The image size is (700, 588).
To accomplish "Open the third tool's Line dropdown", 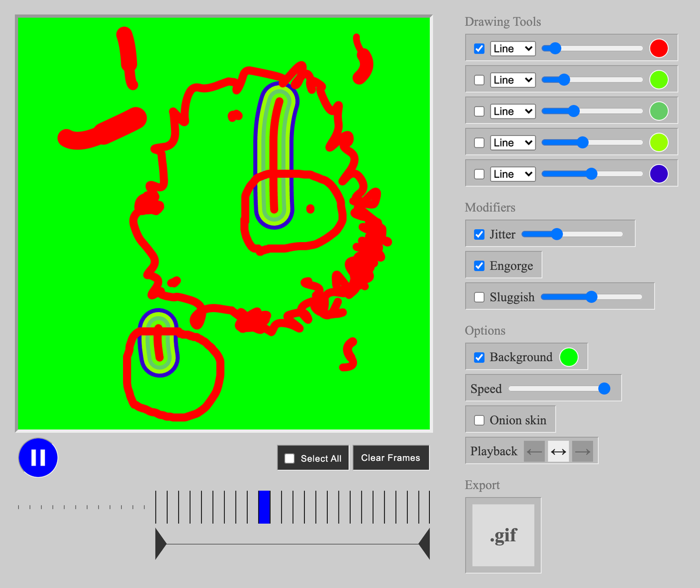I will pos(513,111).
